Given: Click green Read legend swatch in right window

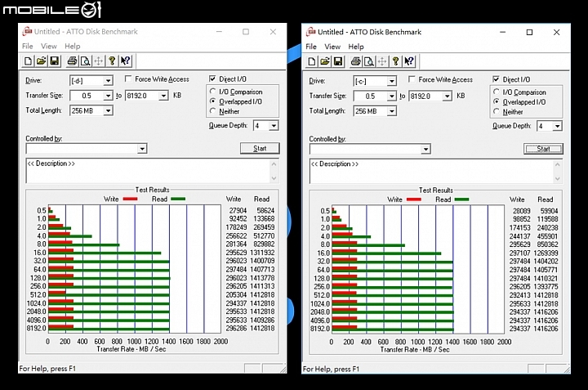Looking at the screenshot, I should (461, 199).
